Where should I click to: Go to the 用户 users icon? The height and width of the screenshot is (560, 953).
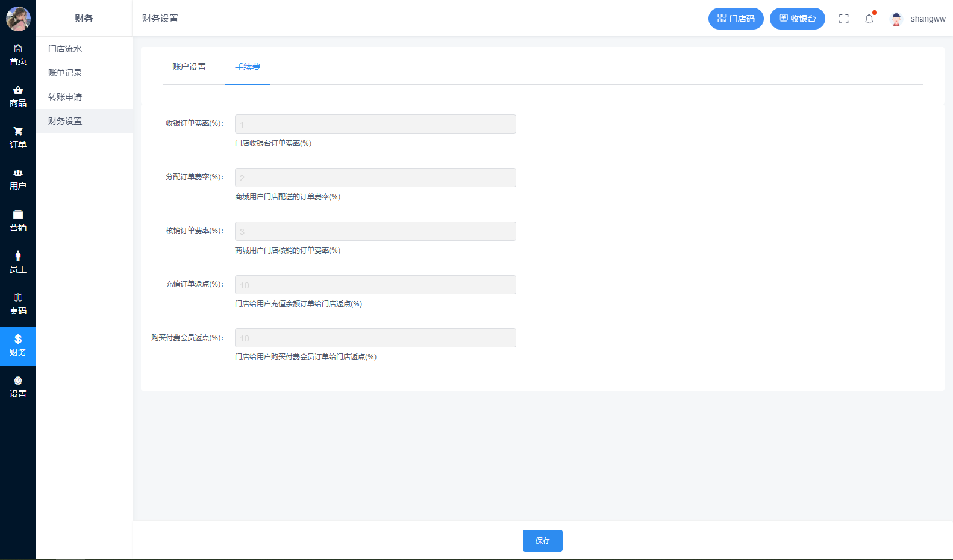[x=18, y=173]
